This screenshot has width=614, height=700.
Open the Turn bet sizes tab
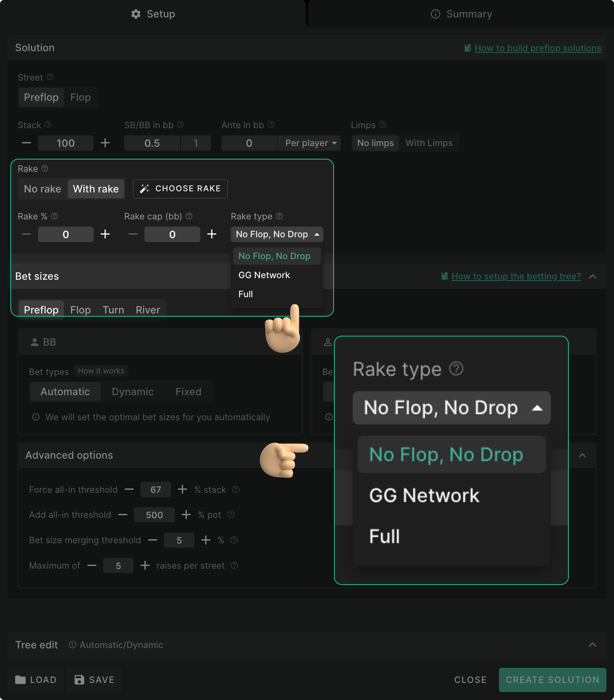pos(113,310)
